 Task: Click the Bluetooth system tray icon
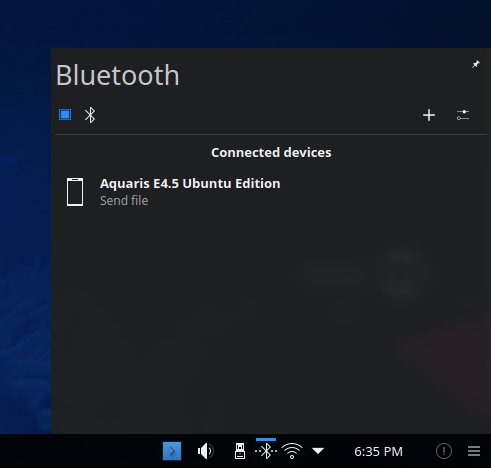(266, 451)
